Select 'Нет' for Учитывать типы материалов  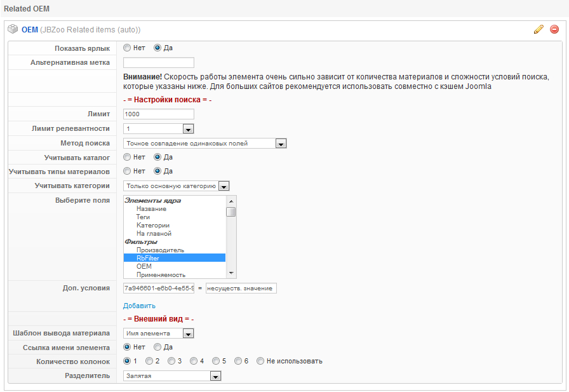coord(127,171)
